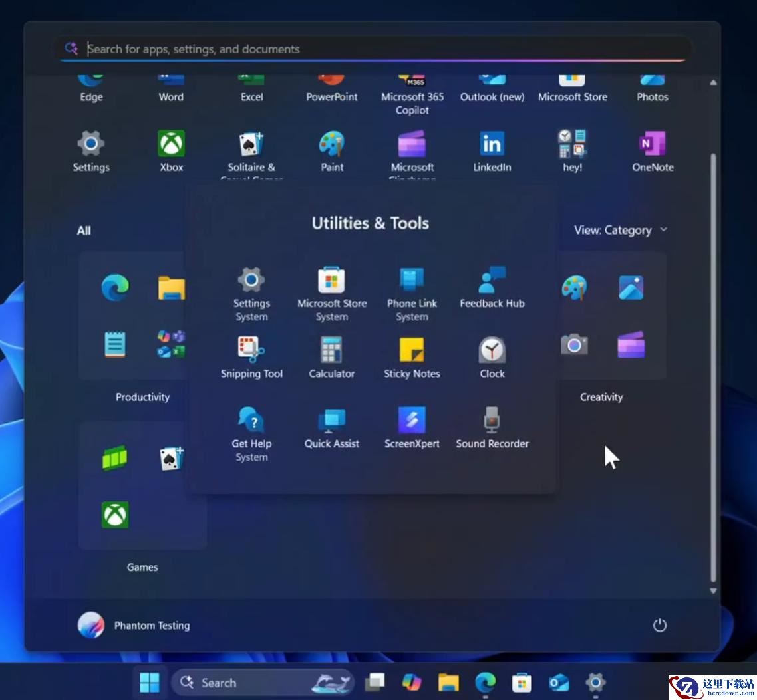Click the Outlook (new) label
Viewport: 757px width, 700px height.
tap(492, 97)
